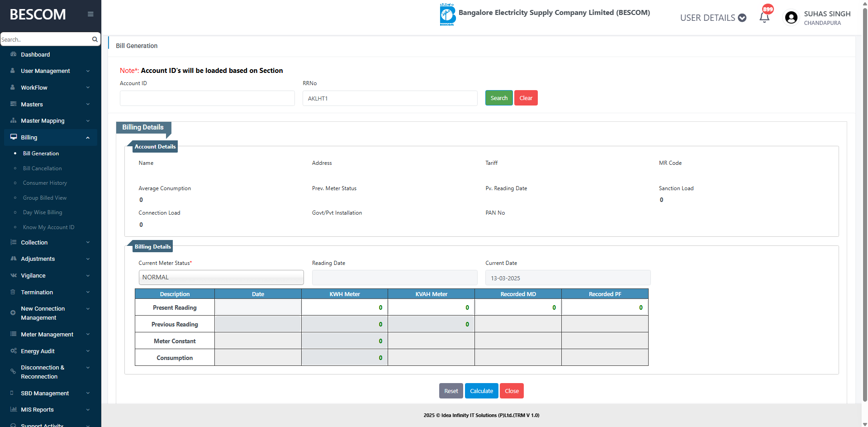The height and width of the screenshot is (427, 868).
Task: Click the Disconnection & Reconnection icon
Action: click(13, 372)
